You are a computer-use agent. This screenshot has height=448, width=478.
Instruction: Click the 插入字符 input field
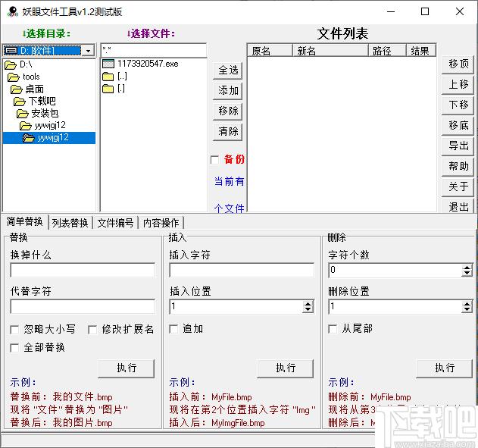242,270
